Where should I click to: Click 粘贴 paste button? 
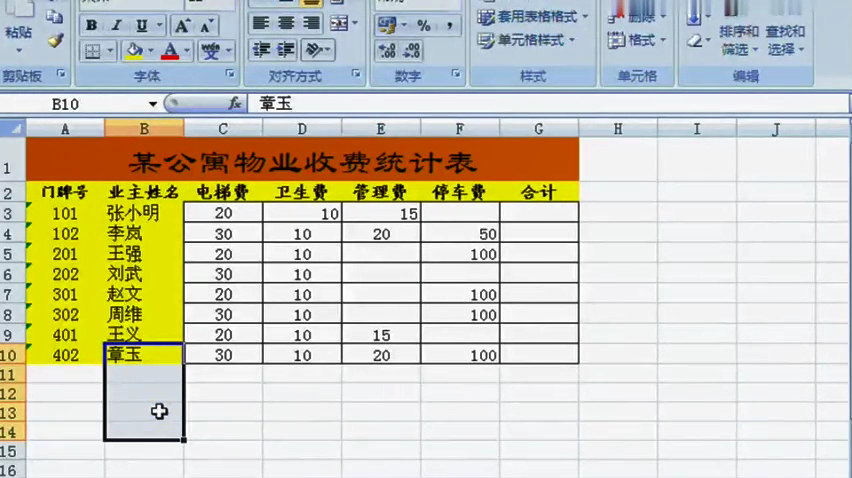pyautogui.click(x=18, y=23)
